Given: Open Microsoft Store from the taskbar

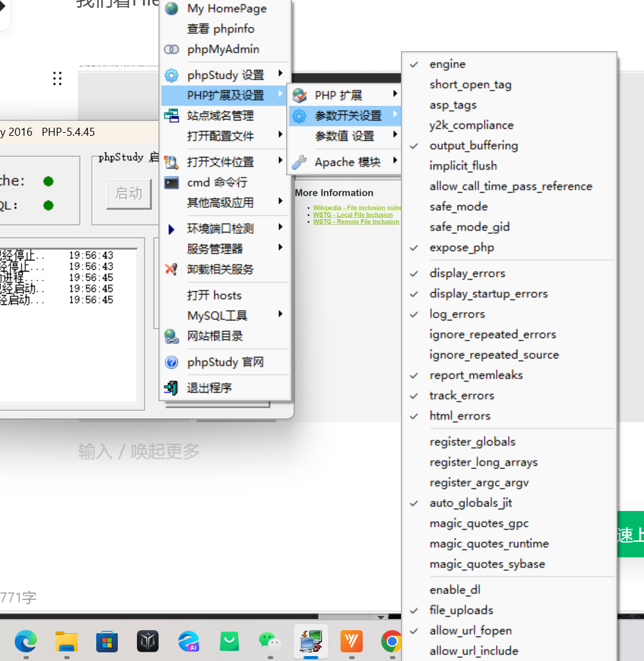Looking at the screenshot, I should (107, 642).
